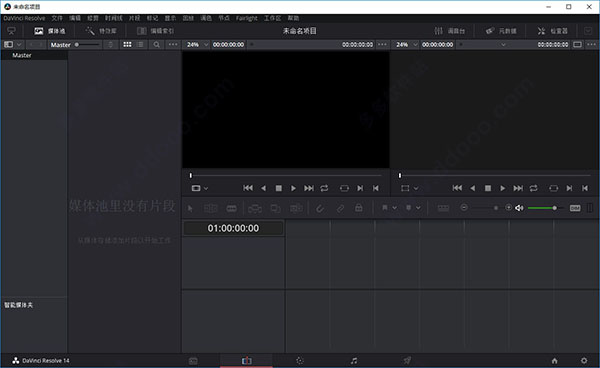Image resolution: width=600 pixels, height=368 pixels.
Task: Go to first frame in timeline viewer
Action: click(457, 188)
